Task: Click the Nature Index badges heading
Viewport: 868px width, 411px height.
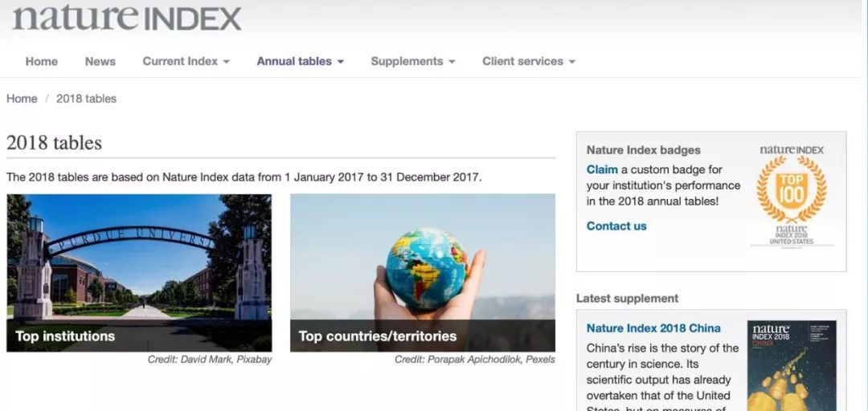Action: point(643,150)
